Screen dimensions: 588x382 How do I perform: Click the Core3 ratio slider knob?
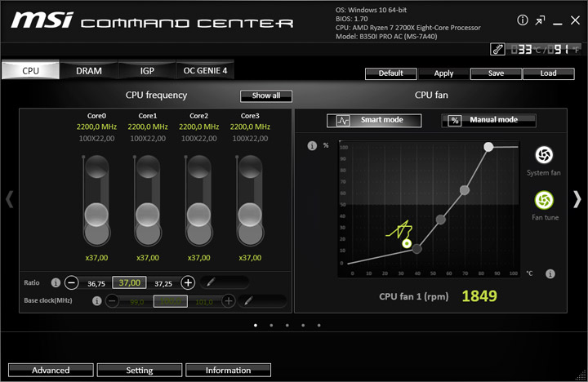pyautogui.click(x=250, y=215)
